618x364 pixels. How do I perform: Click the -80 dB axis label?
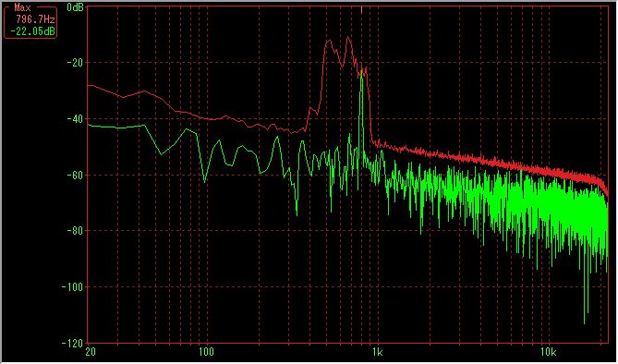(75, 231)
